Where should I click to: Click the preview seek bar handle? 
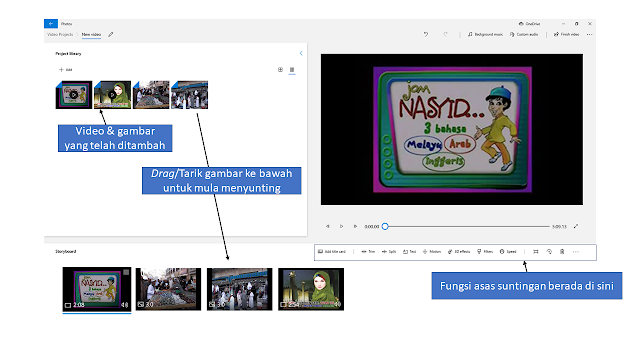(x=385, y=226)
